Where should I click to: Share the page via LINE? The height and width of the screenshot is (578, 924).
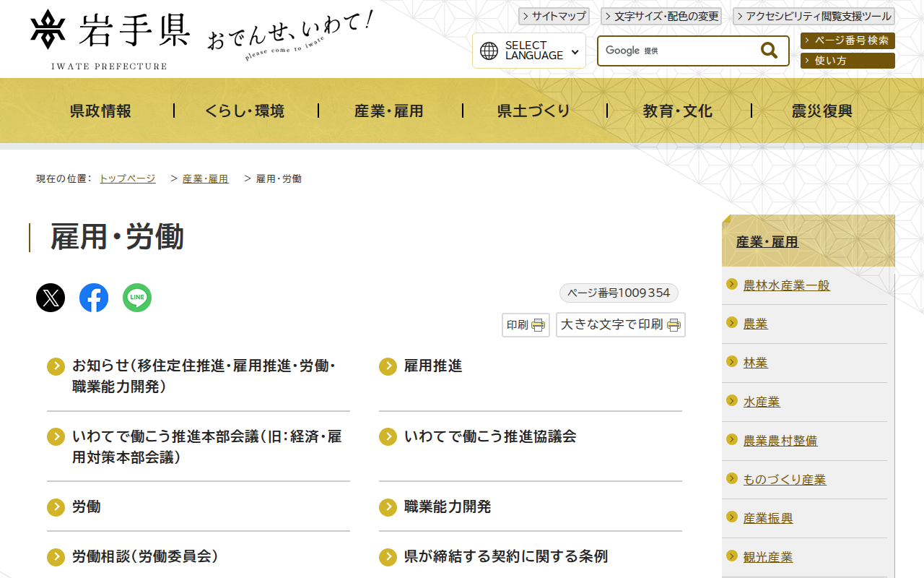tap(137, 297)
